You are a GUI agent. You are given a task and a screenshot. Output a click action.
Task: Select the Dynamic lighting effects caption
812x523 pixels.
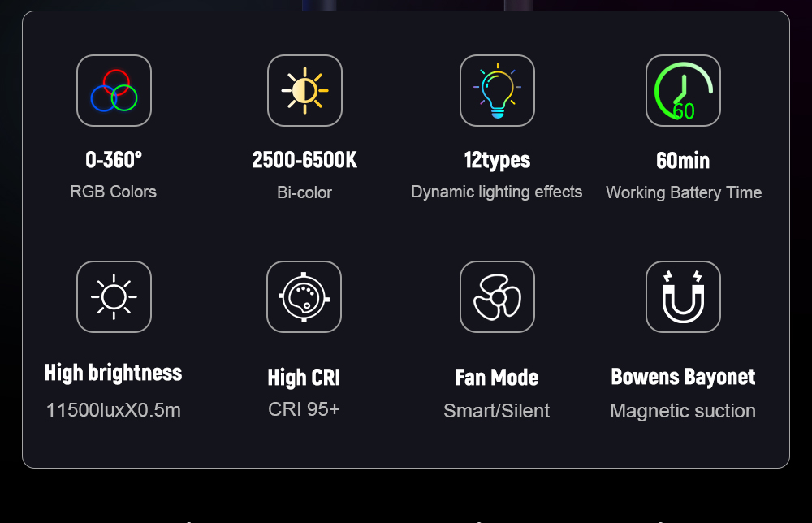pyautogui.click(x=497, y=192)
